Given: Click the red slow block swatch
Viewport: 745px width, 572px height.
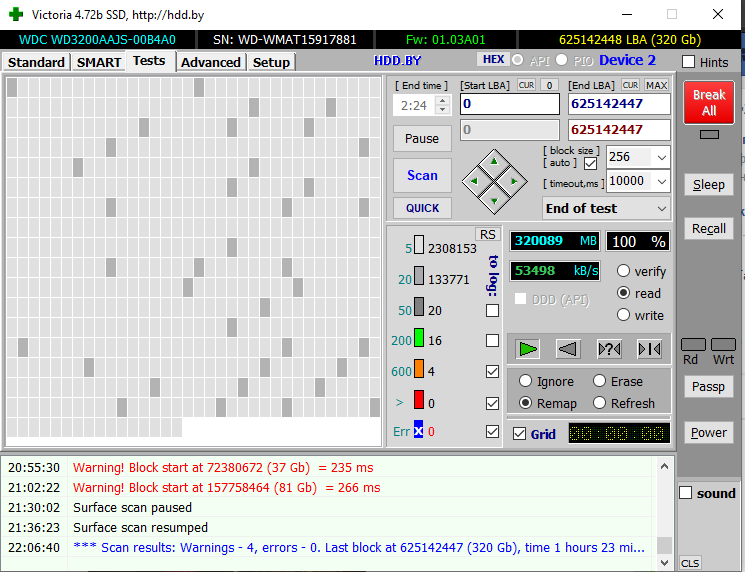Looking at the screenshot, I should point(419,400).
